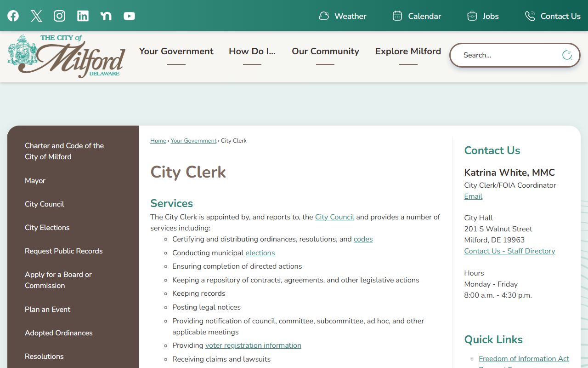The height and width of the screenshot is (368, 588).
Task: Open the Jobs link
Action: tap(491, 16)
